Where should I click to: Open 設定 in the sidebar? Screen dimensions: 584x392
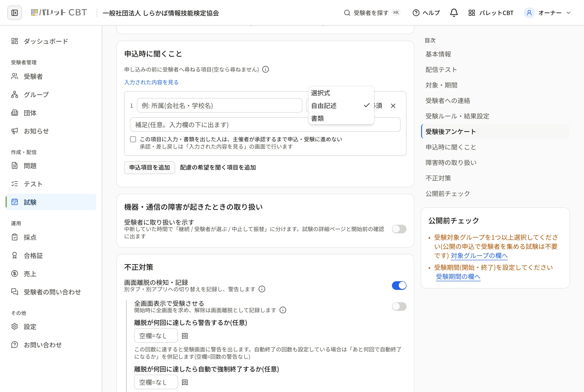pos(51,327)
